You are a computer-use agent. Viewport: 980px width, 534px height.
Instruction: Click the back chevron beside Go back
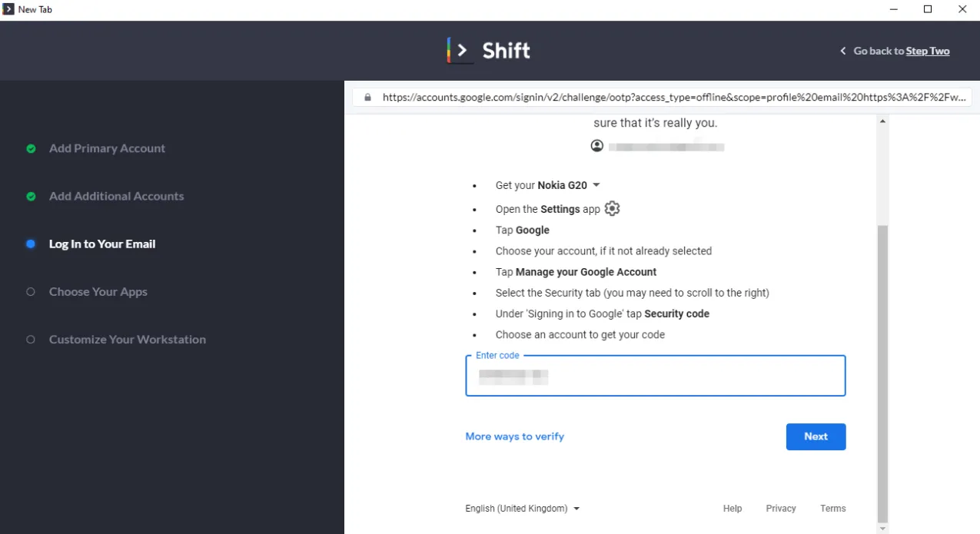pyautogui.click(x=842, y=51)
